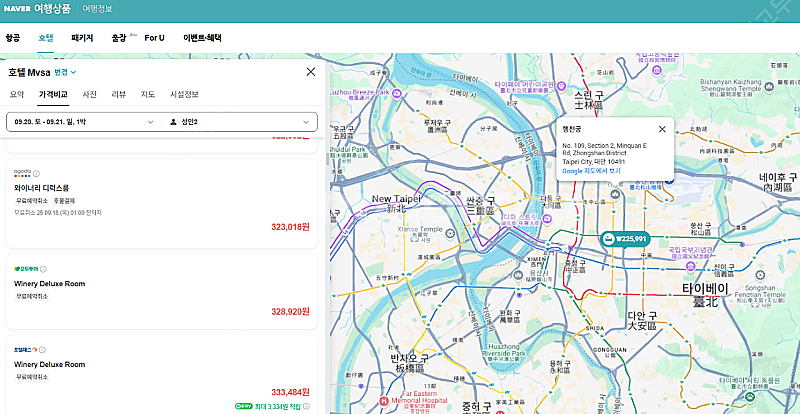Switch to the 요약 tab
This screenshot has height=414, width=800.
pos(17,94)
